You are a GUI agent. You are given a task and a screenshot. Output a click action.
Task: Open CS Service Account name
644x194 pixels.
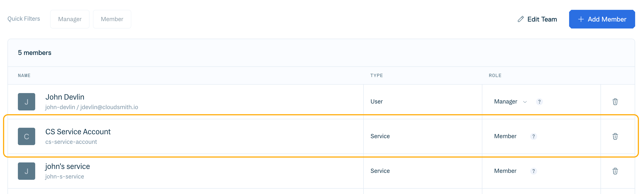pos(78,132)
